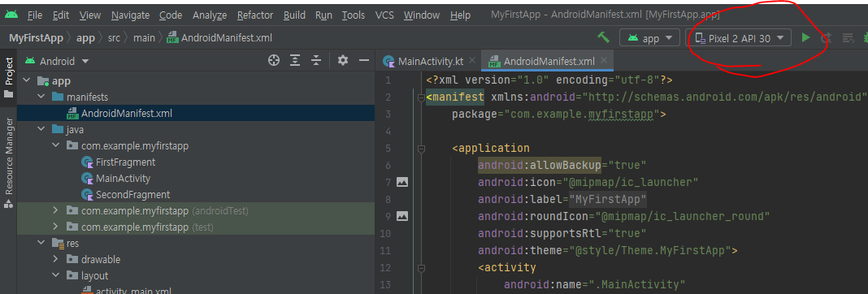
Task: Select MainActivity in the project tree
Action: pos(123,179)
